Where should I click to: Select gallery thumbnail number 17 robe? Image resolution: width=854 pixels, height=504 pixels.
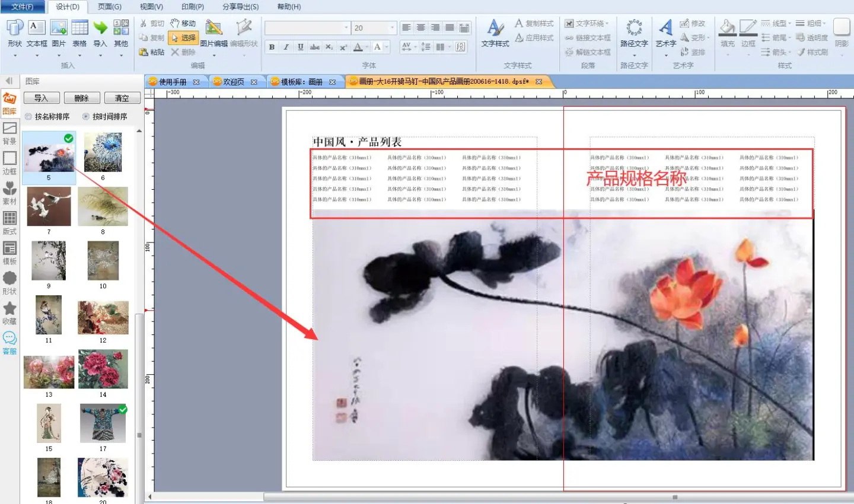103,424
